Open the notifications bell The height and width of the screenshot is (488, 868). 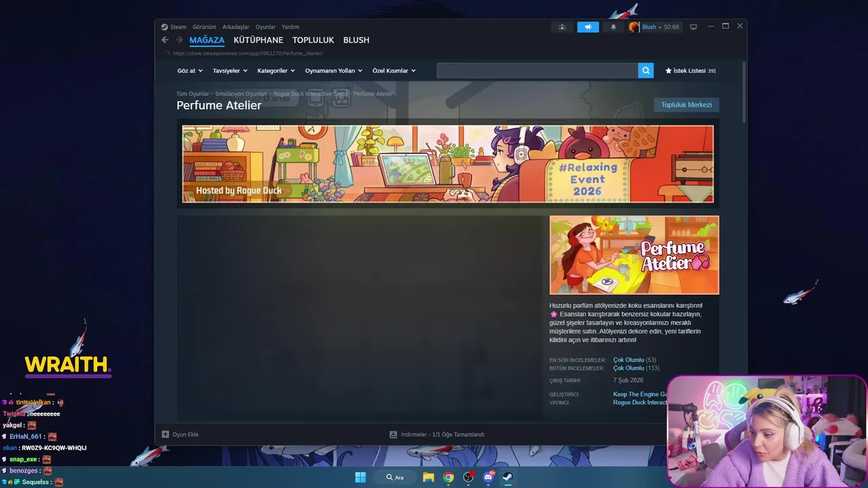(614, 27)
